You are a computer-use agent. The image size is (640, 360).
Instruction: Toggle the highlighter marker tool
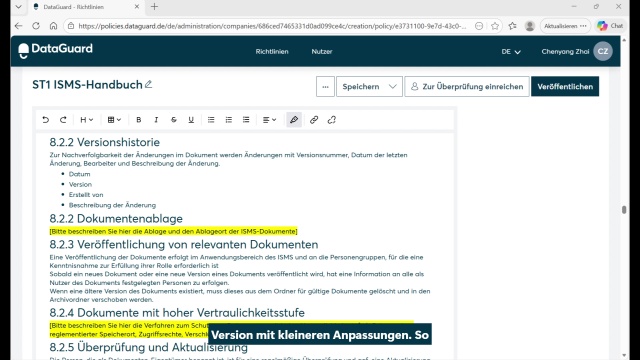294,120
